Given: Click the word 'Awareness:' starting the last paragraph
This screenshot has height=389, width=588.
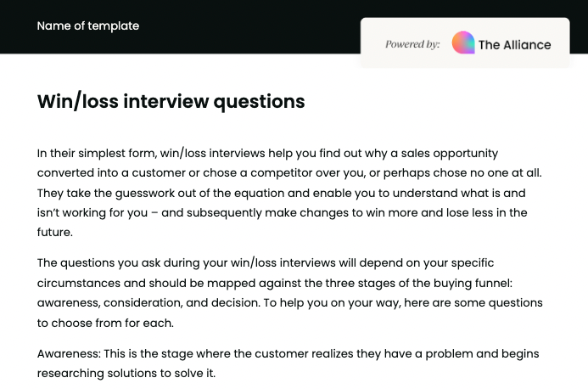Looking at the screenshot, I should tap(69, 353).
